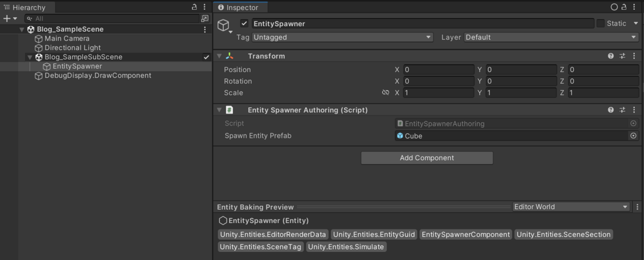Open Entity Baking Preview options menu
This screenshot has height=260, width=644.
click(637, 207)
